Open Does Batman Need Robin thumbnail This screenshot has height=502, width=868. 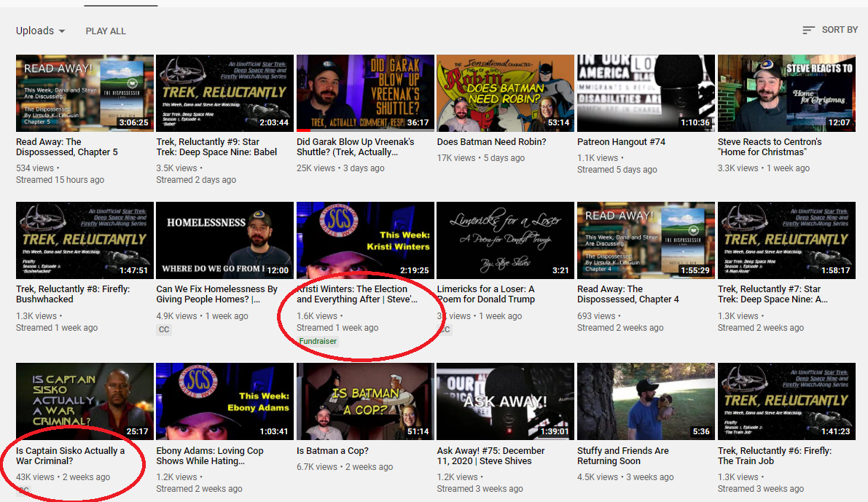point(505,93)
